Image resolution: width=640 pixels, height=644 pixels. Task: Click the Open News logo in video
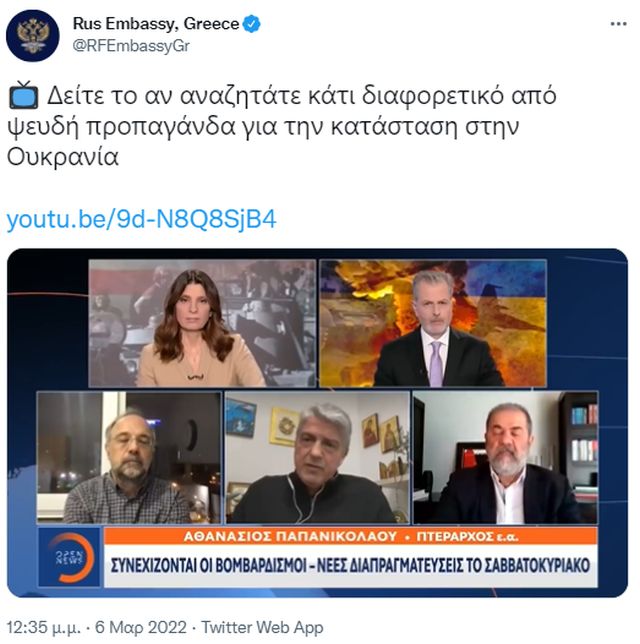(69, 557)
